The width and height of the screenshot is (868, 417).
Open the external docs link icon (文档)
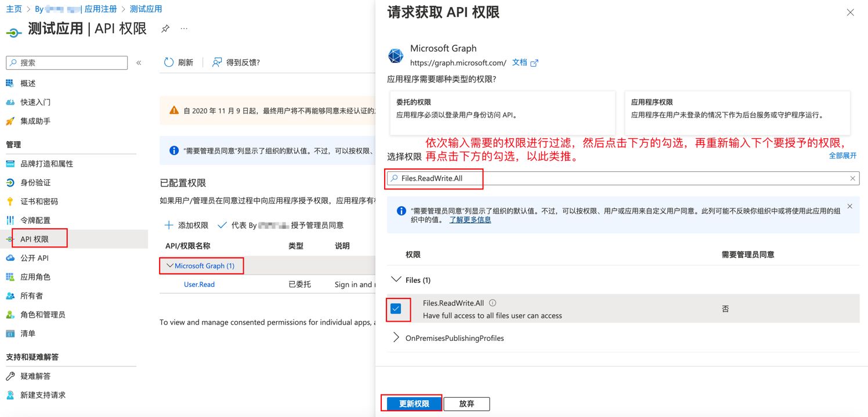(x=534, y=63)
